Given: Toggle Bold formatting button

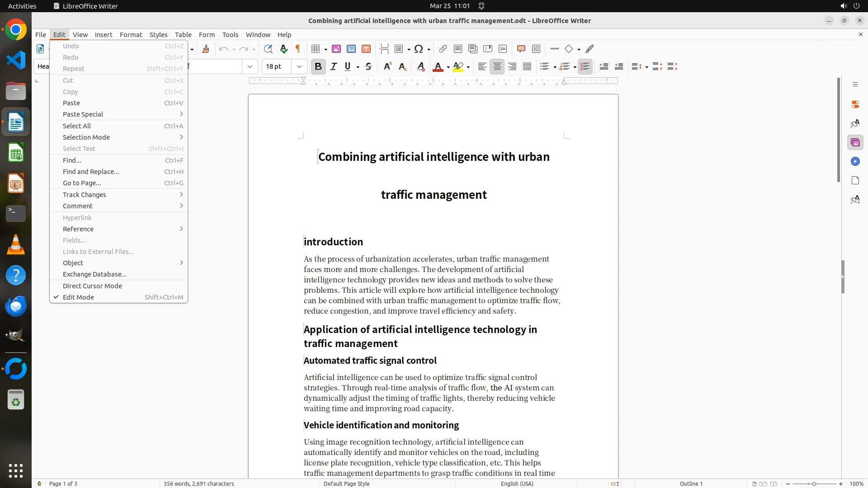Looking at the screenshot, I should [x=318, y=67].
